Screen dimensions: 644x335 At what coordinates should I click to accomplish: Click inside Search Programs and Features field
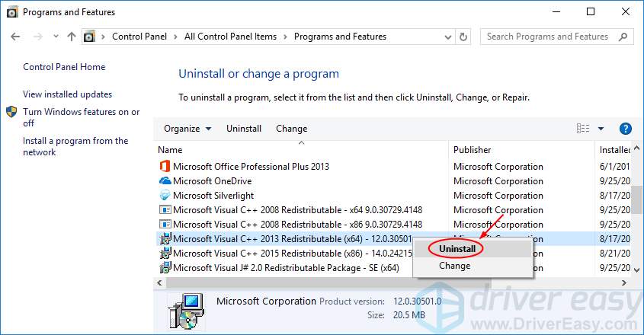pyautogui.click(x=549, y=37)
